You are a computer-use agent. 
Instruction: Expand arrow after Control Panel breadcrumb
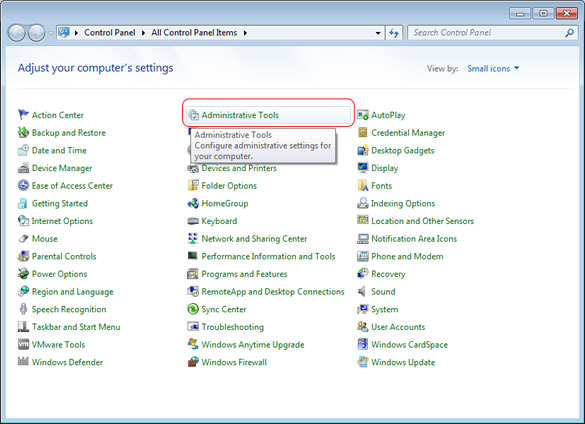point(143,33)
